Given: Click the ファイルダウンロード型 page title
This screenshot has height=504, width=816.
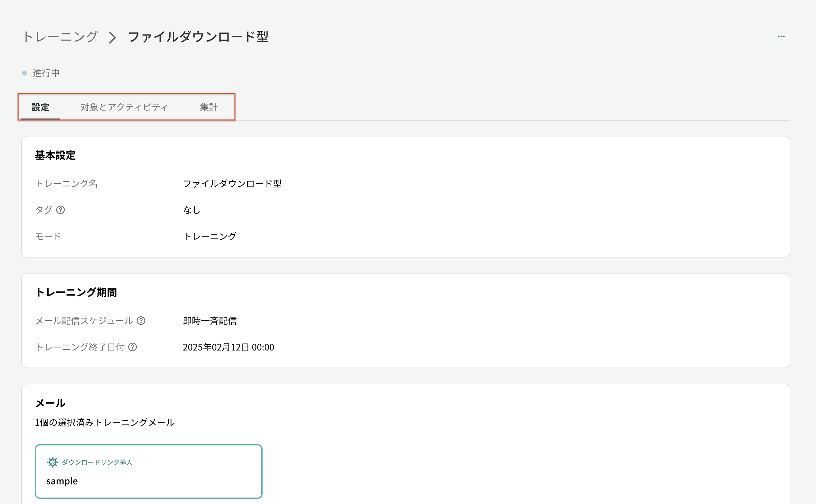Looking at the screenshot, I should click(198, 37).
